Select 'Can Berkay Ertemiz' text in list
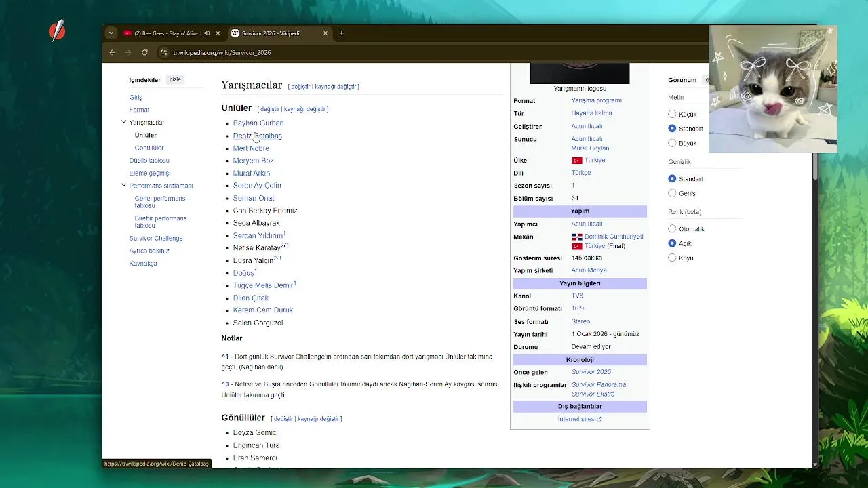The height and width of the screenshot is (488, 868). pos(265,211)
